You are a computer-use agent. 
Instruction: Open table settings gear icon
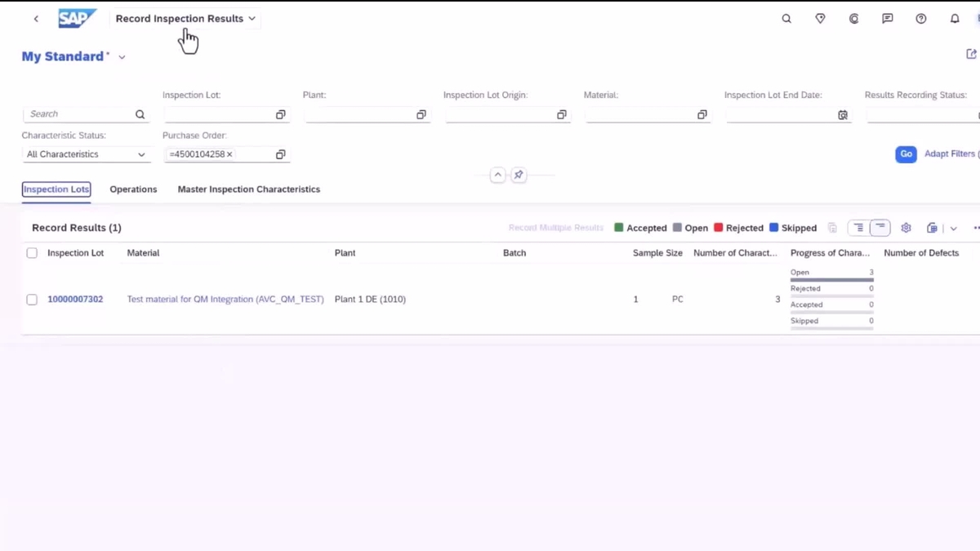tap(906, 228)
